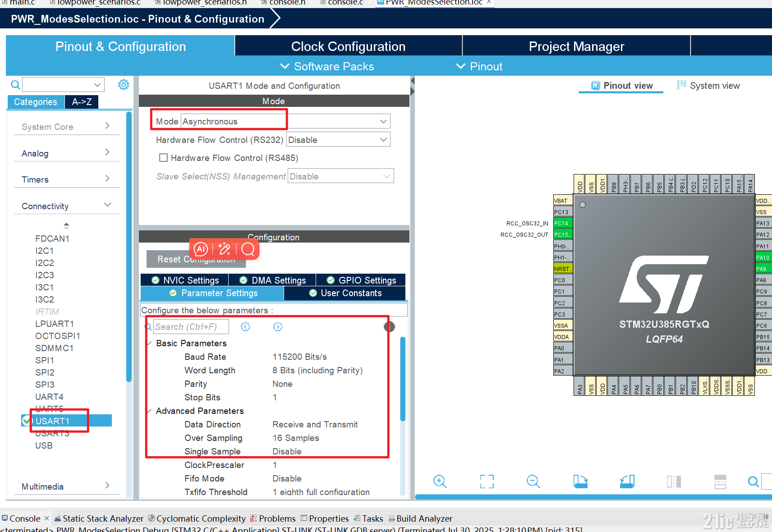Click the zoom in icon under pinout
Image resolution: width=772 pixels, height=532 pixels.
[440, 482]
